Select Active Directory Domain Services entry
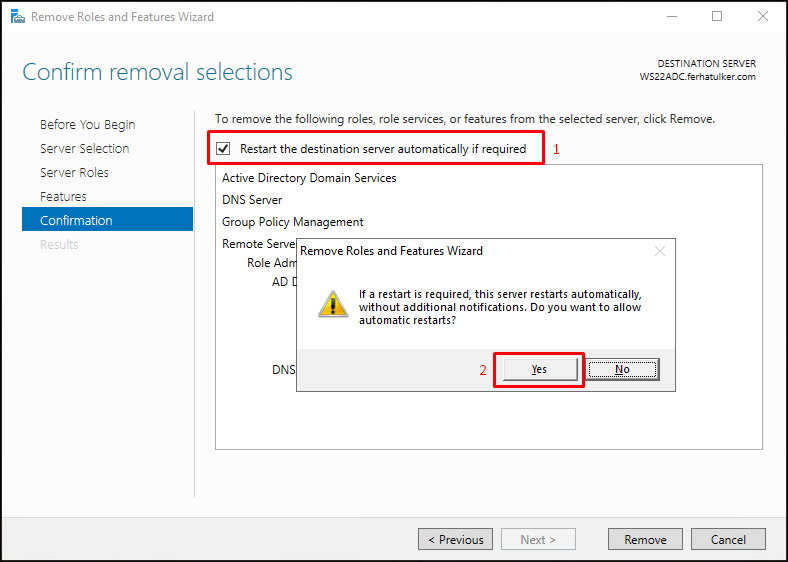 pyautogui.click(x=309, y=178)
